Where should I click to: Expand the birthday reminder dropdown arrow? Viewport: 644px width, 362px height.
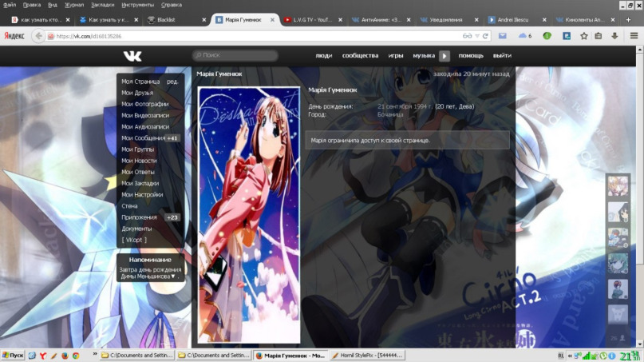click(173, 276)
